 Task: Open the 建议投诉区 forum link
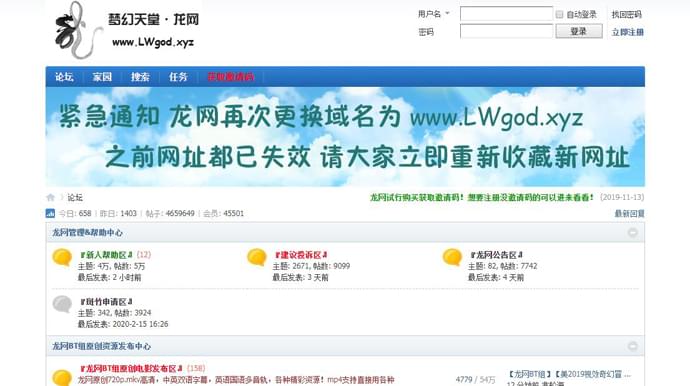tap(301, 255)
